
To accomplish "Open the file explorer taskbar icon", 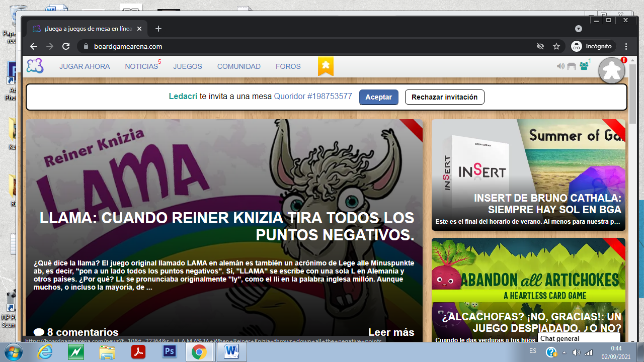I will (x=107, y=352).
